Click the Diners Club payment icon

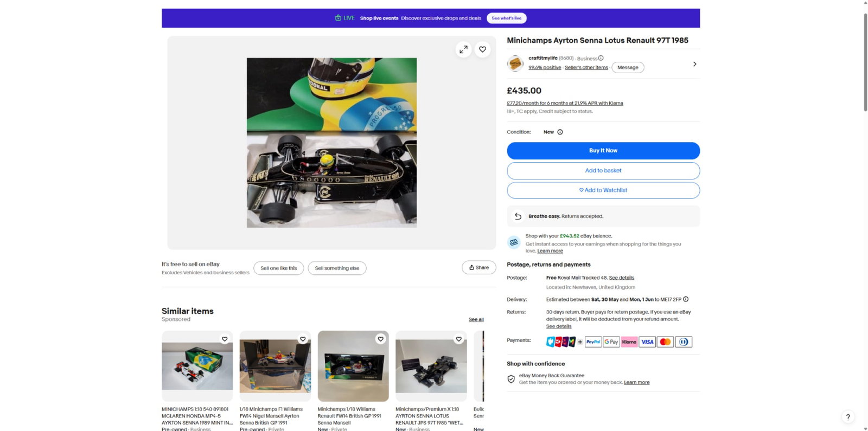click(x=684, y=342)
